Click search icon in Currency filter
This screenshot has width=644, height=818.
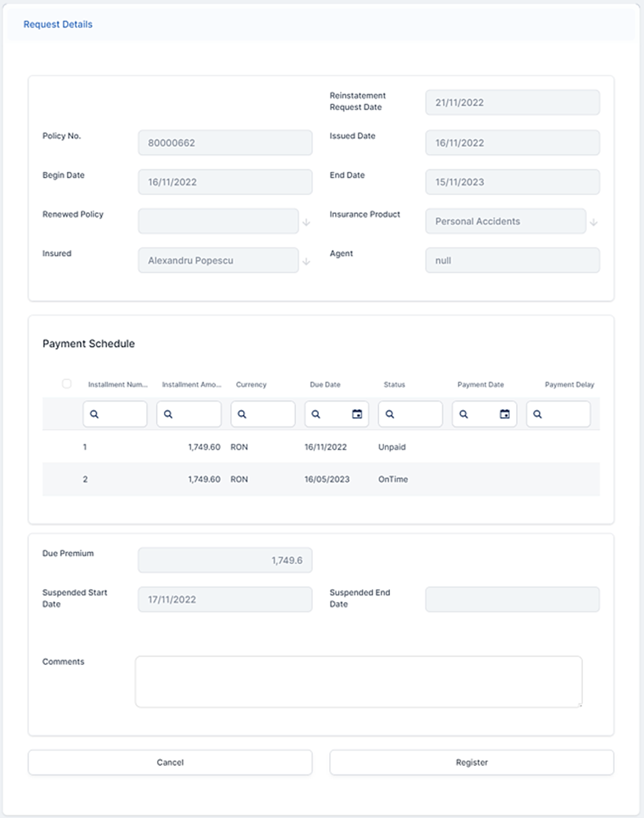tap(242, 414)
